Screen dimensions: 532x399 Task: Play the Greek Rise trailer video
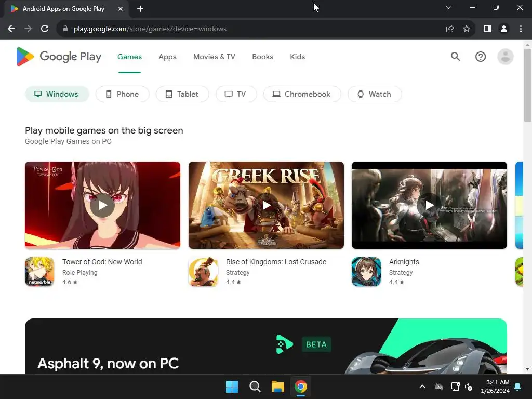[x=267, y=205]
